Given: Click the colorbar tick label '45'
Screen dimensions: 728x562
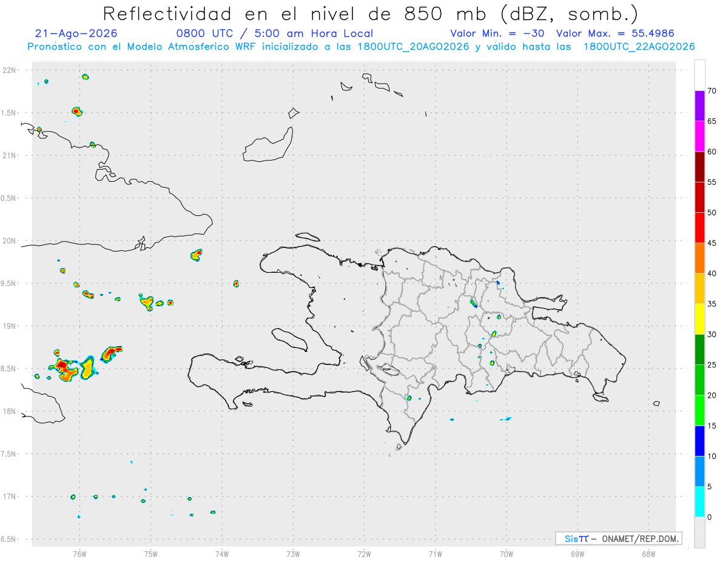Looking at the screenshot, I should (x=712, y=243).
